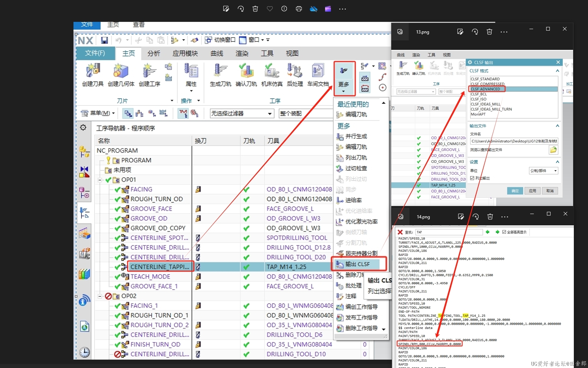This screenshot has width=588, height=368.
Task: Click the Generate Tool Path (生成刀轨) icon
Action: click(220, 71)
